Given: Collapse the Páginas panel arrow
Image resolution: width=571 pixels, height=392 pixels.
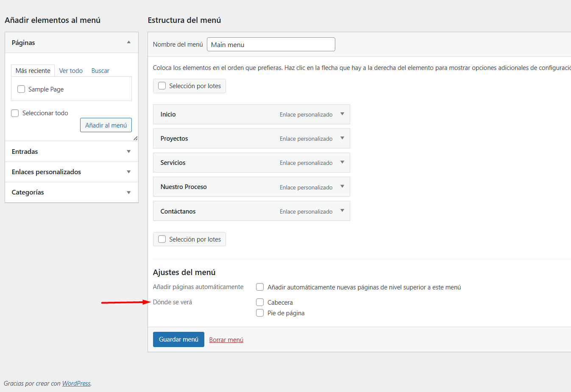Looking at the screenshot, I should (129, 42).
